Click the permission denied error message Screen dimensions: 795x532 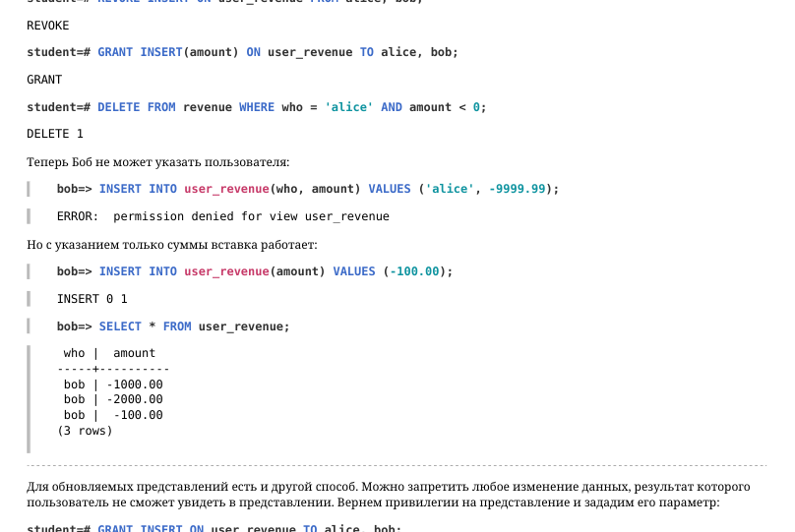223,216
